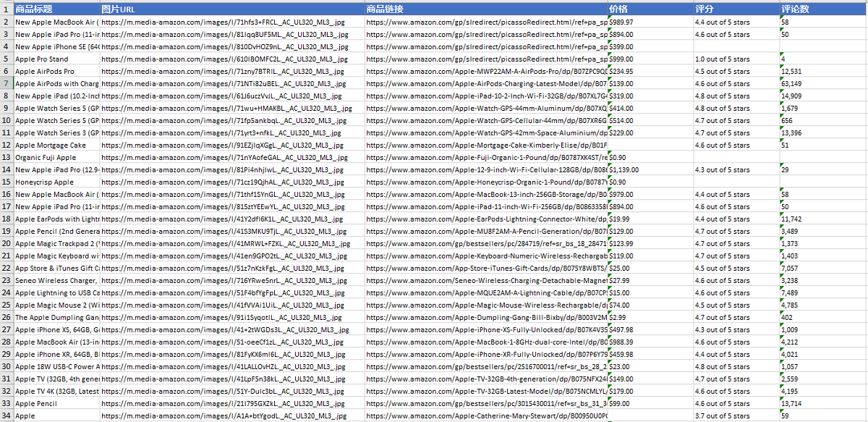The height and width of the screenshot is (422, 868).
Task: Click the price cell $989.97
Action: pos(651,22)
